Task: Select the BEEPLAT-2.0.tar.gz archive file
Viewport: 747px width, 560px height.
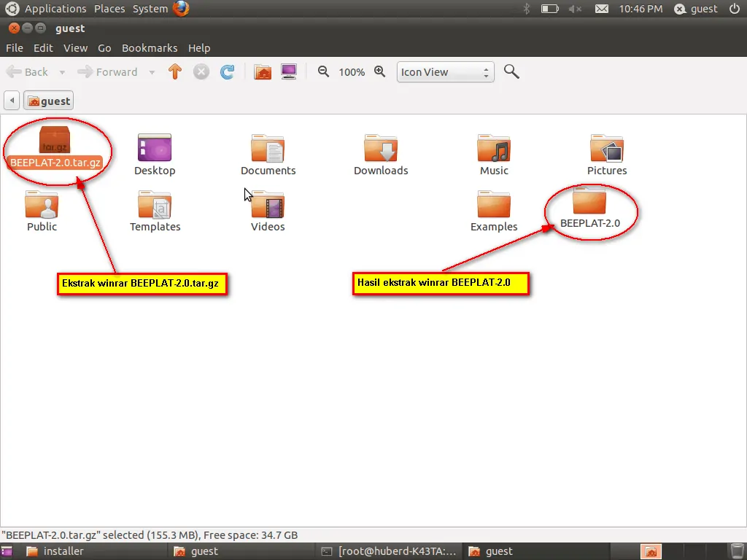Action: click(x=55, y=149)
